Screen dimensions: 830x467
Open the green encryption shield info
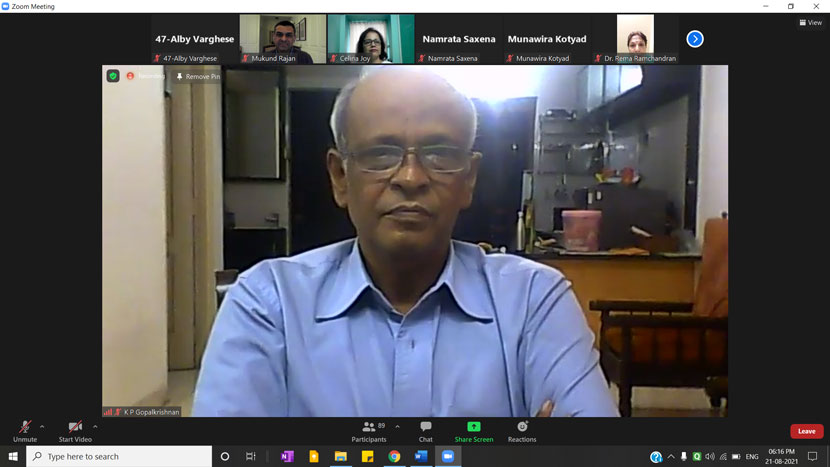pyautogui.click(x=113, y=76)
